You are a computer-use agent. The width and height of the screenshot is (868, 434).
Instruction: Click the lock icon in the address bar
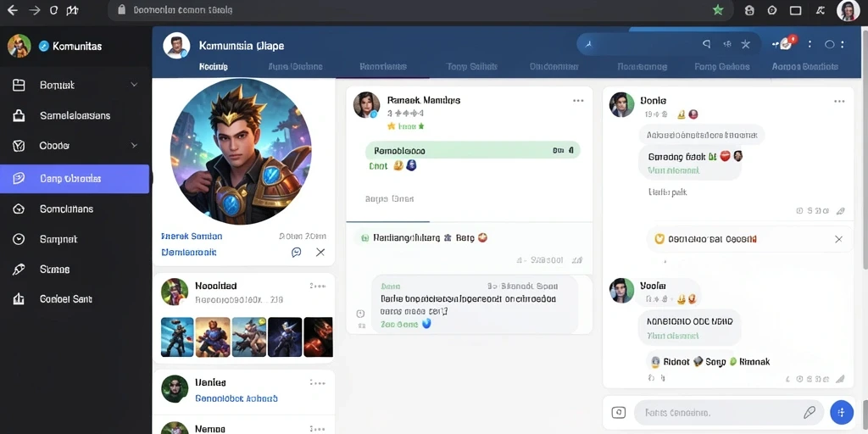tap(122, 10)
